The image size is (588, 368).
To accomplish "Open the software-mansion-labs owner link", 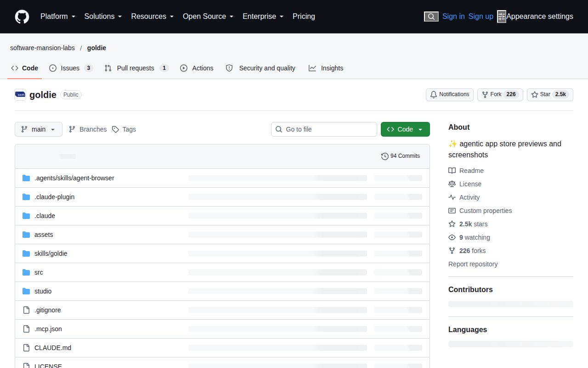I will [x=42, y=48].
